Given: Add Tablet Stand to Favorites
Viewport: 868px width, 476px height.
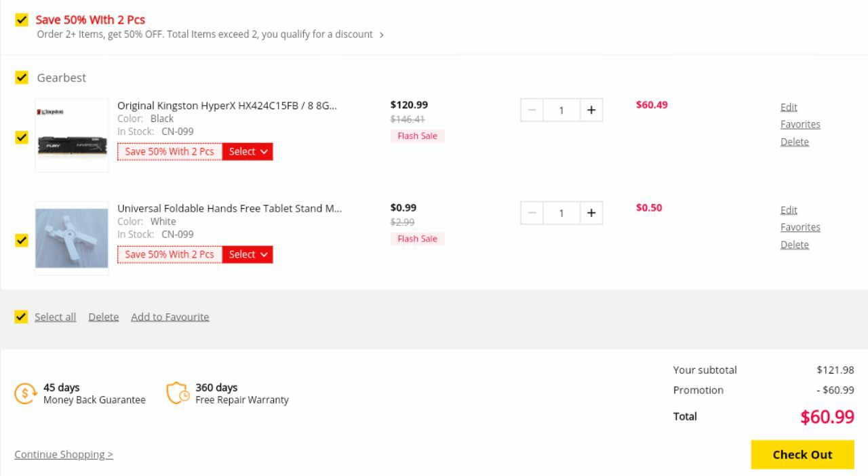Looking at the screenshot, I should pos(800,227).
